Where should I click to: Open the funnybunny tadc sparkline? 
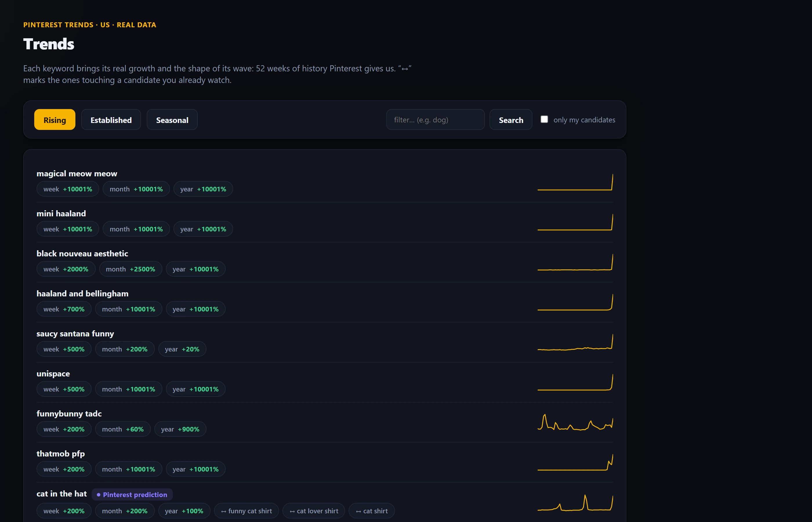tap(575, 422)
